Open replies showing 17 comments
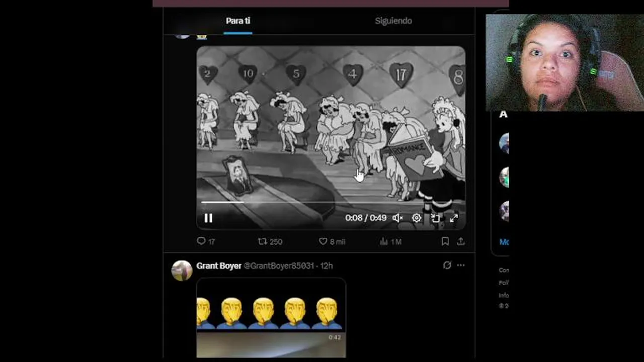Viewport: 644px width, 362px height. pos(206,241)
